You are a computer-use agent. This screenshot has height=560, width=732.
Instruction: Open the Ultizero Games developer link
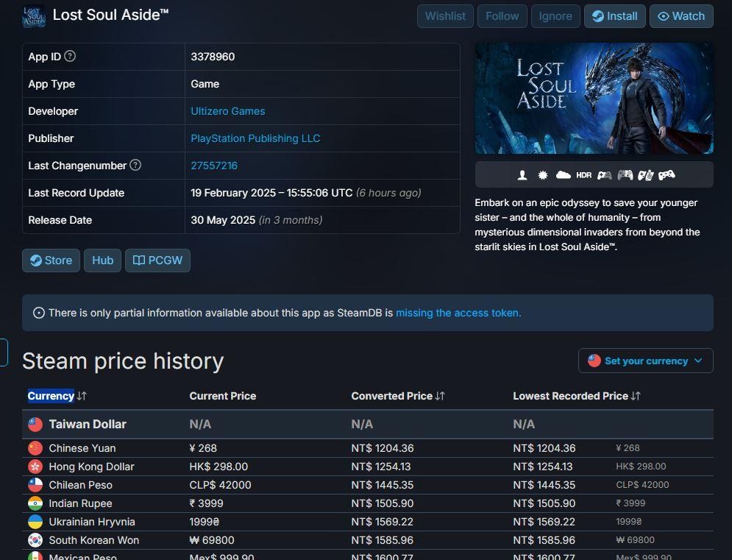click(228, 111)
